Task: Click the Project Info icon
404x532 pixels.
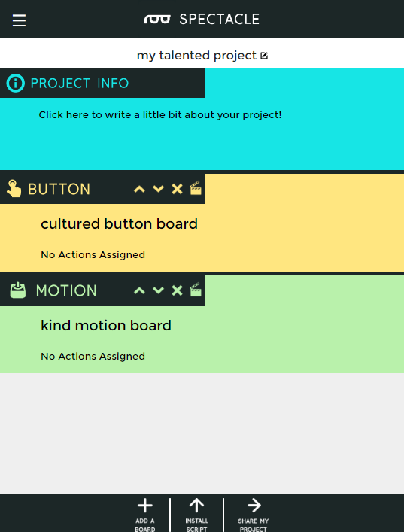Action: [x=16, y=83]
